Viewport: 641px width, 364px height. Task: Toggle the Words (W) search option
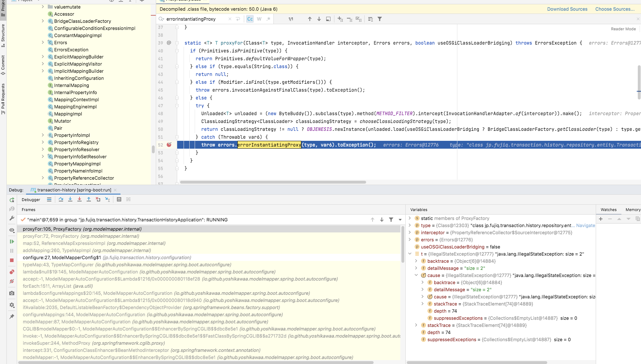click(x=259, y=19)
